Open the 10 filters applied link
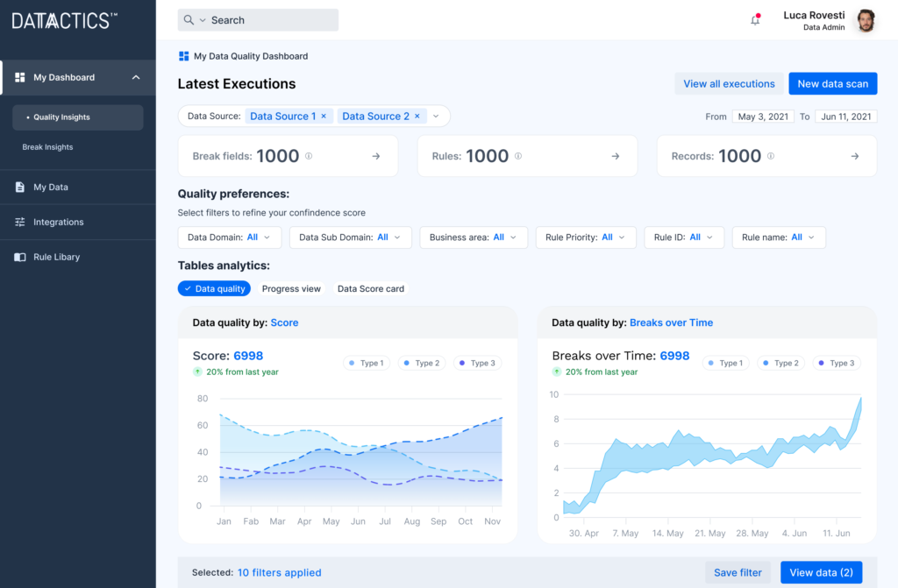This screenshot has height=588, width=898. click(x=279, y=572)
